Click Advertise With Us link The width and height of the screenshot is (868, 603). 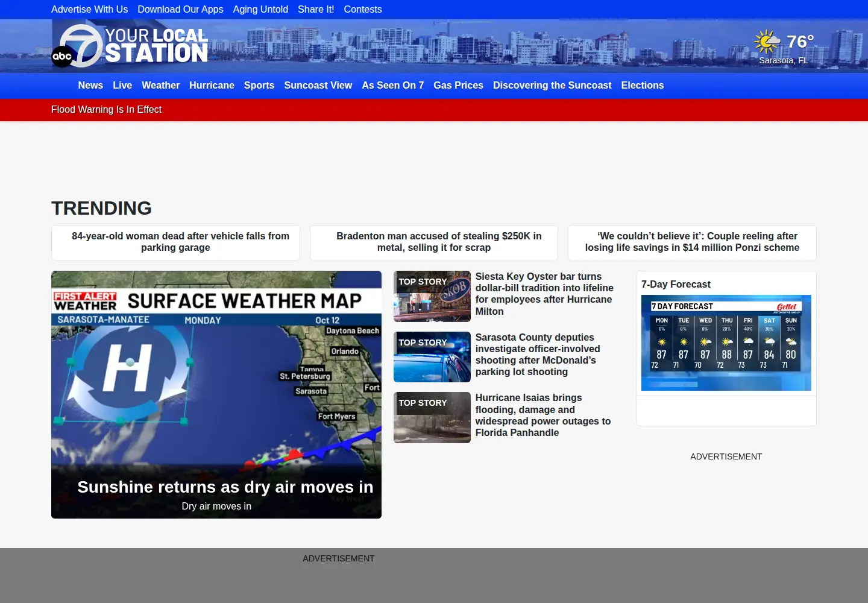point(89,10)
